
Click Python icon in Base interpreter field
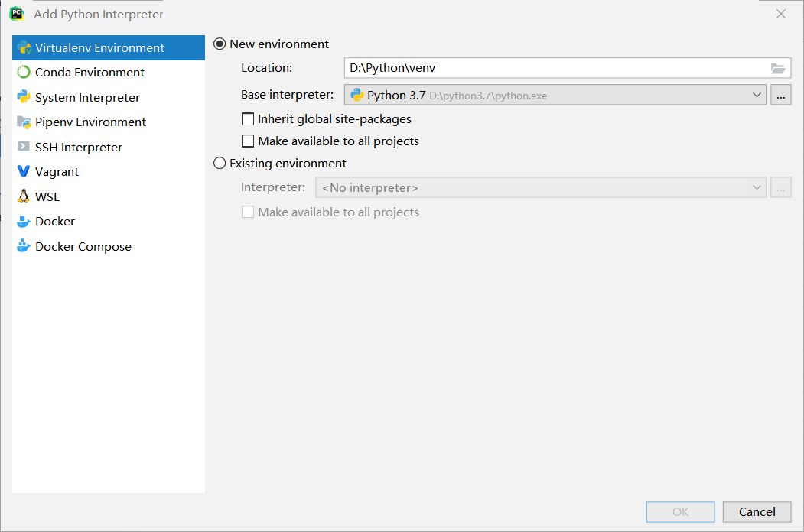[x=357, y=95]
